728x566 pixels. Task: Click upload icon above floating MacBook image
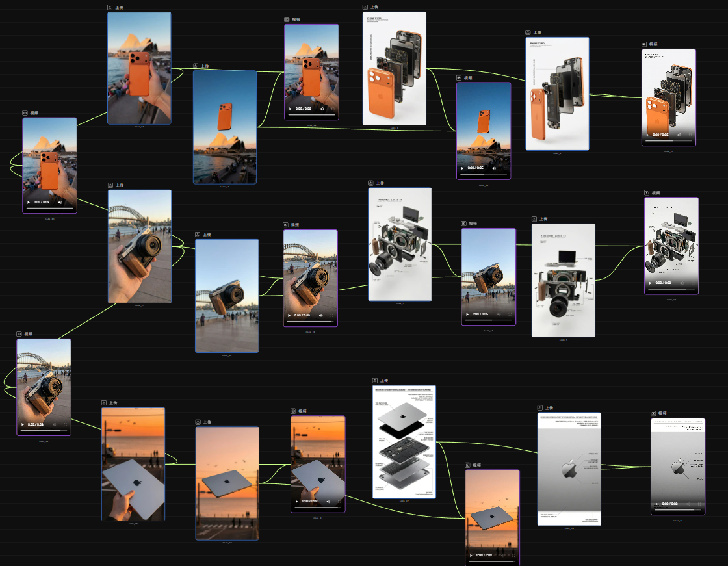pos(198,422)
